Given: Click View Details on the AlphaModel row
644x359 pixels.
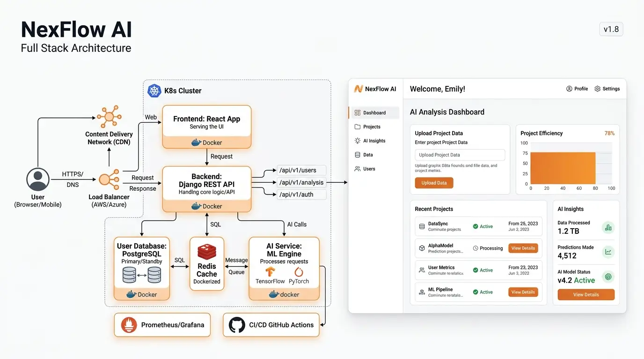Looking at the screenshot, I should pos(523,248).
